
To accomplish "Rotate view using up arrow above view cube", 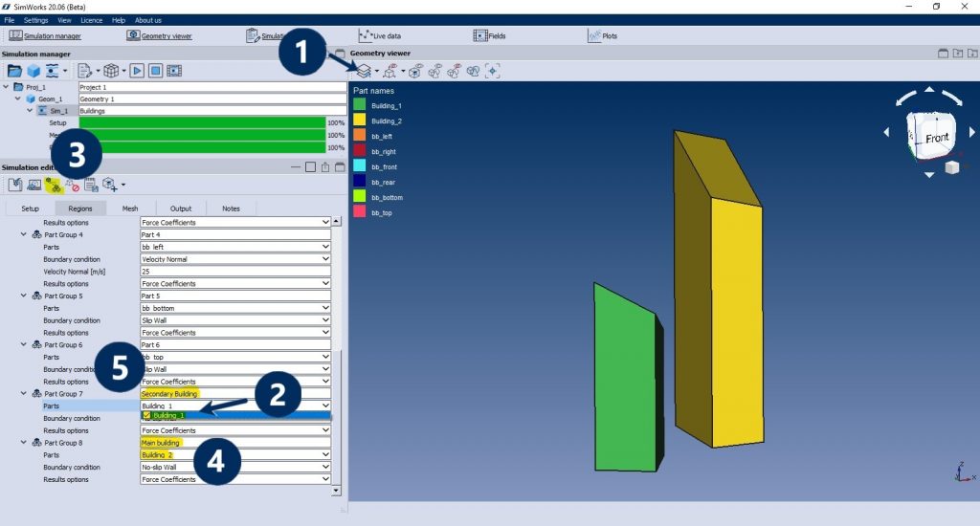I will [x=929, y=89].
